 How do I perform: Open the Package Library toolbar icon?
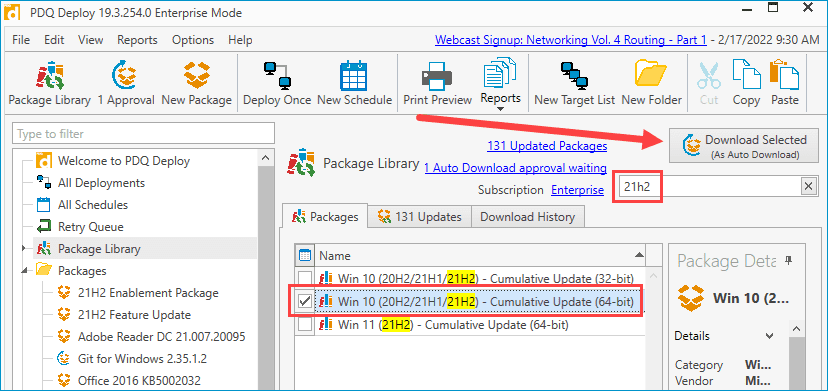coord(50,83)
